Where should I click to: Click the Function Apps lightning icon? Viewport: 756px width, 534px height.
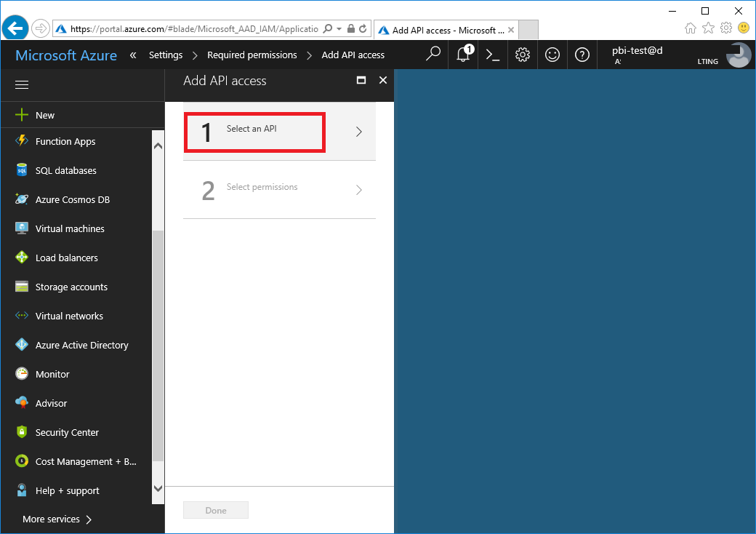(22, 141)
